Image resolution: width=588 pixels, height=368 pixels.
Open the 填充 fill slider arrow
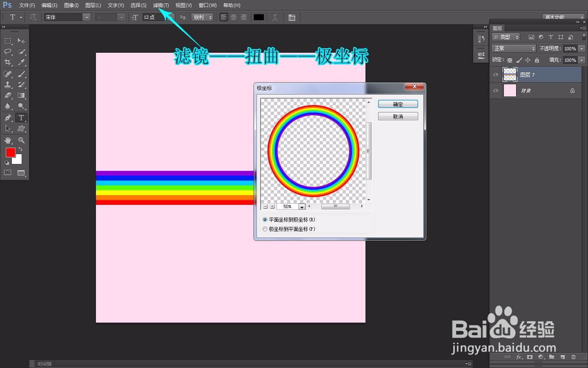(x=582, y=60)
